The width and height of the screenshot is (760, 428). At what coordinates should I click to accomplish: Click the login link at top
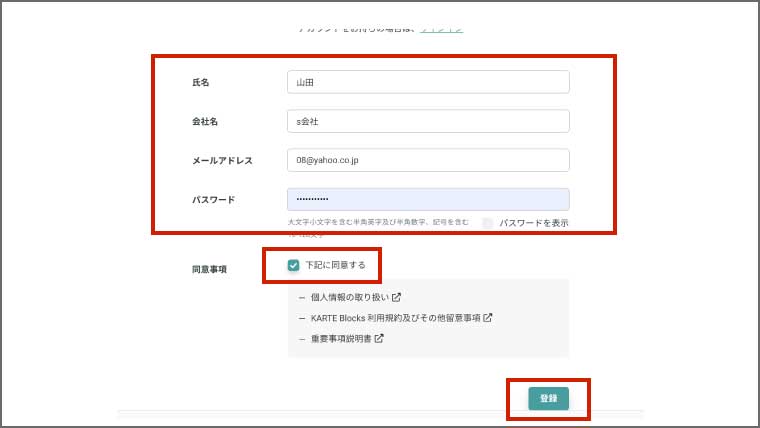(441, 29)
